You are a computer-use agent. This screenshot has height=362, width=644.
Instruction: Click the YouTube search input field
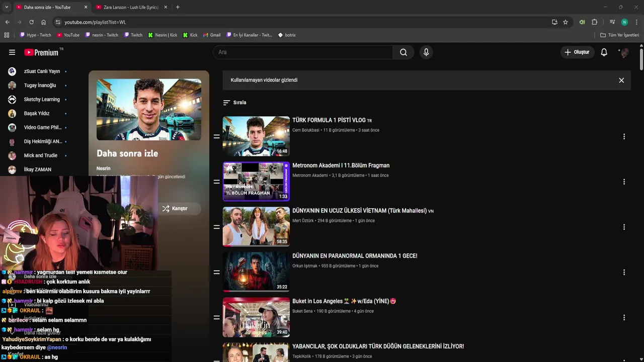pyautogui.click(x=303, y=52)
